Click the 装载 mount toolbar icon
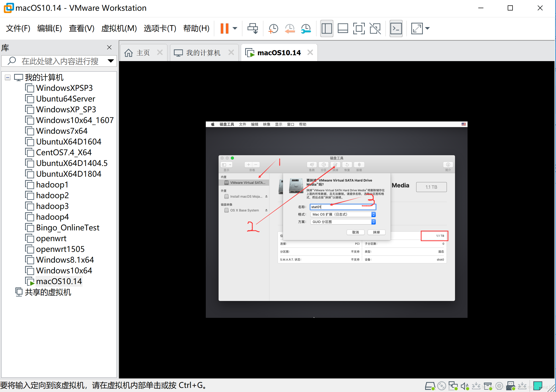This screenshot has height=392, width=556. 359,165
